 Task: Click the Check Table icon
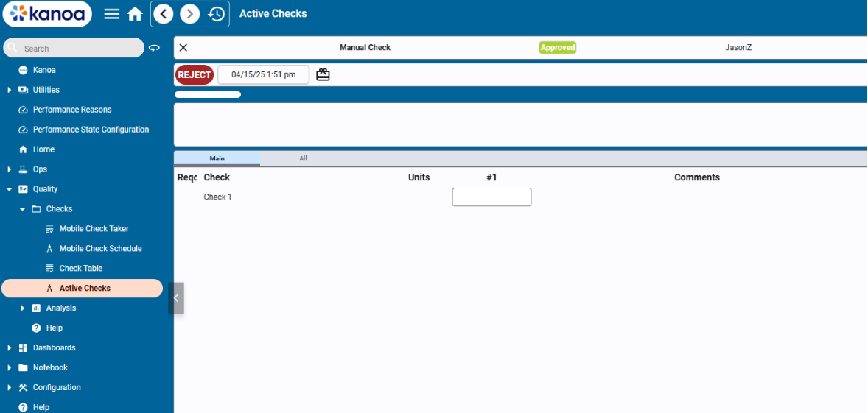(x=50, y=268)
